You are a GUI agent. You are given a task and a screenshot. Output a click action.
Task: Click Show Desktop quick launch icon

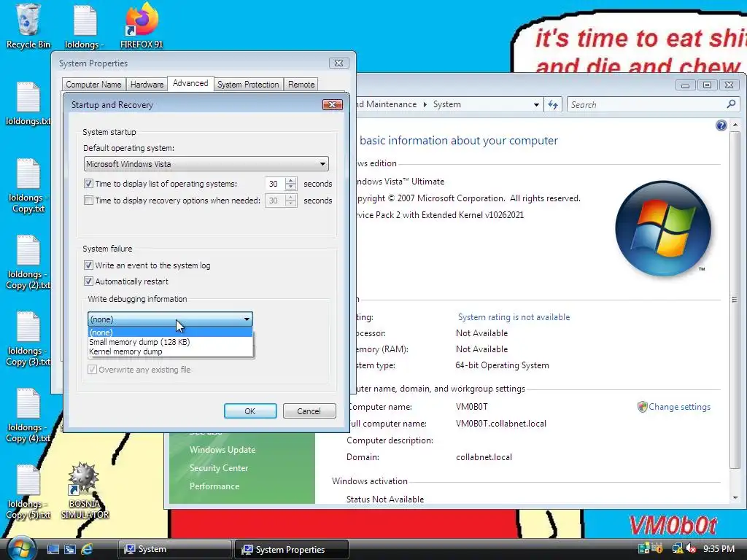(x=53, y=550)
